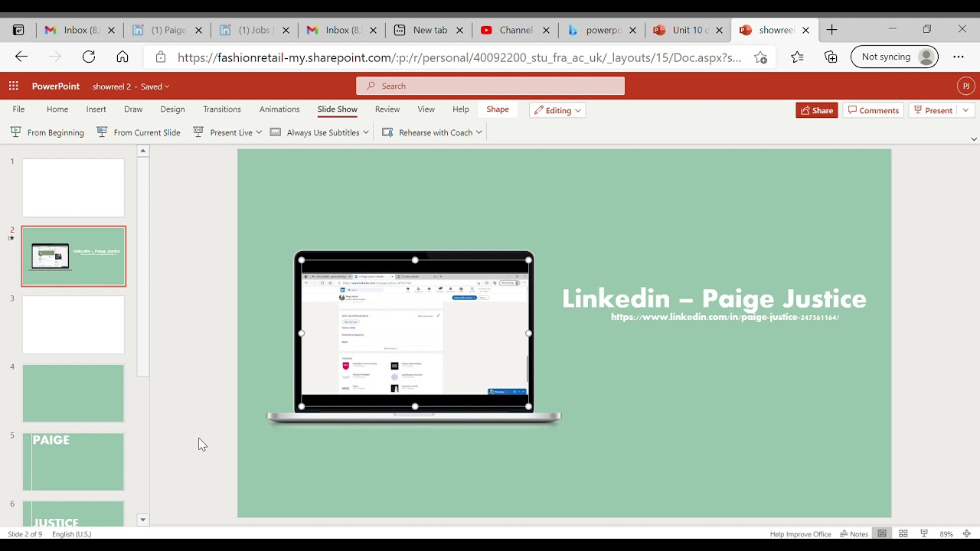The height and width of the screenshot is (551, 980).
Task: Click the linkedin.com URL text on slide
Action: [x=725, y=317]
